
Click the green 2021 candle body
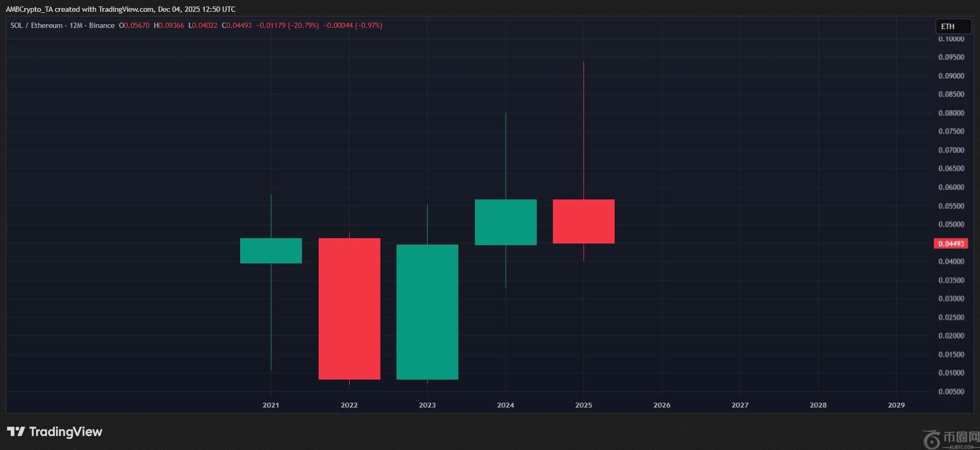click(x=271, y=251)
